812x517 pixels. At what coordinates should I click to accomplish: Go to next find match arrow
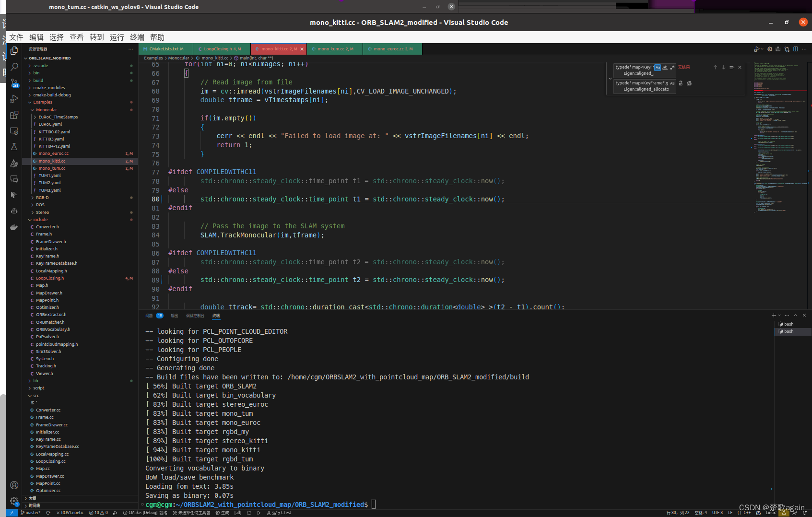tap(723, 67)
